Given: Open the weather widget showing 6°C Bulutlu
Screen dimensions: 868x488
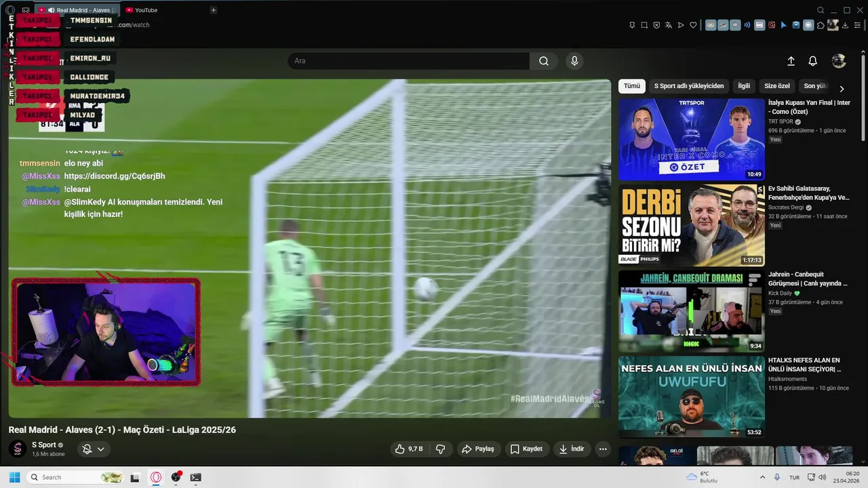Looking at the screenshot, I should (x=703, y=477).
